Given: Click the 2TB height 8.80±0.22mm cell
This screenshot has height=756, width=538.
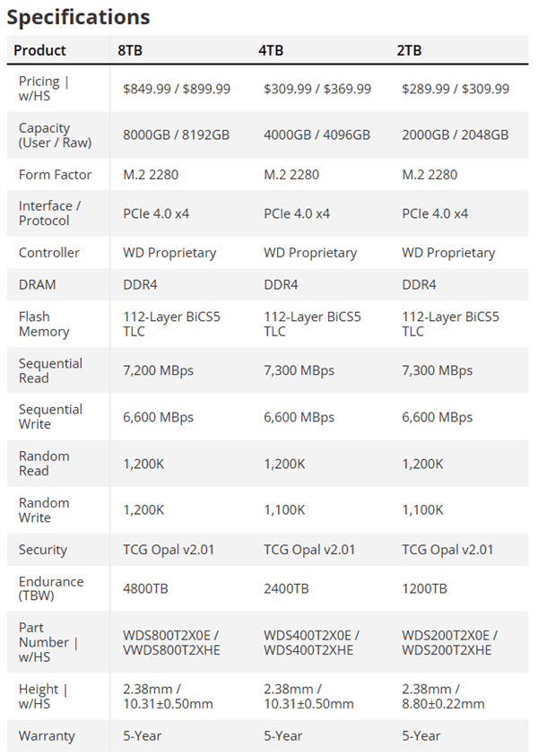Looking at the screenshot, I should pos(442,704).
